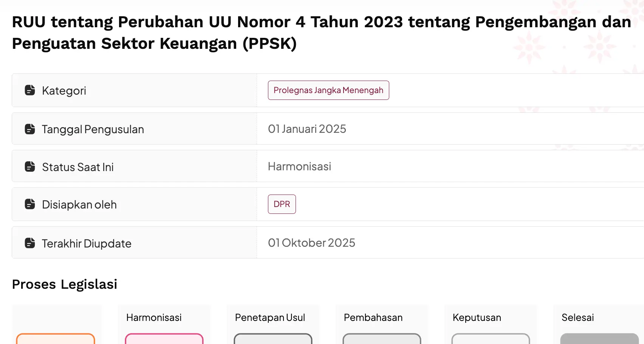Expand the Status Saat Ini row details
This screenshot has width=644, height=344.
[x=134, y=167]
